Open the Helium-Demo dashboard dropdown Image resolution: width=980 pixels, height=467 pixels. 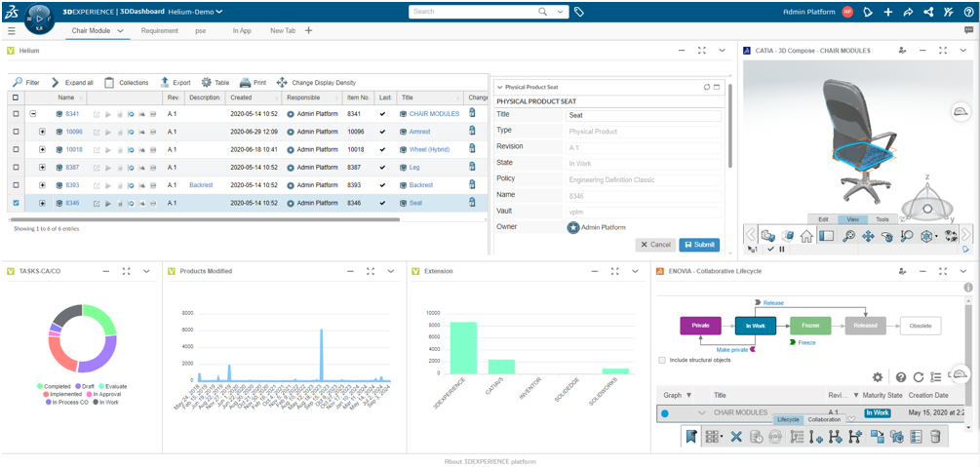196,12
